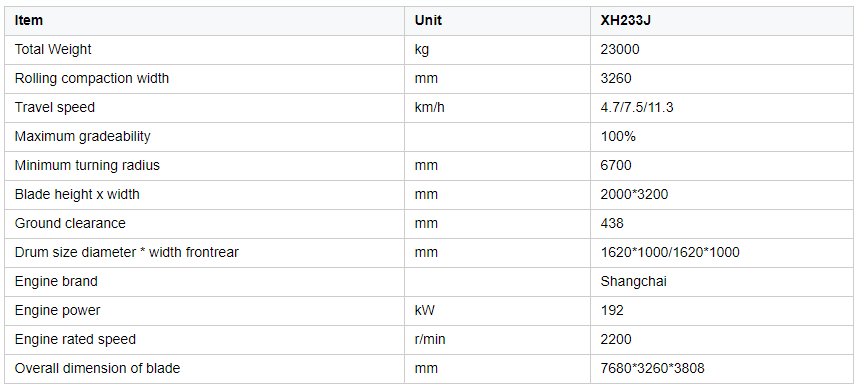The image size is (859, 390).
Task: Select the 23000 weight value cell
Action: 620,49
